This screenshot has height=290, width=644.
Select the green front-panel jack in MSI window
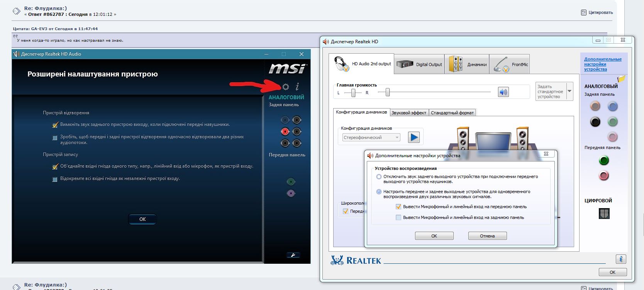(291, 181)
